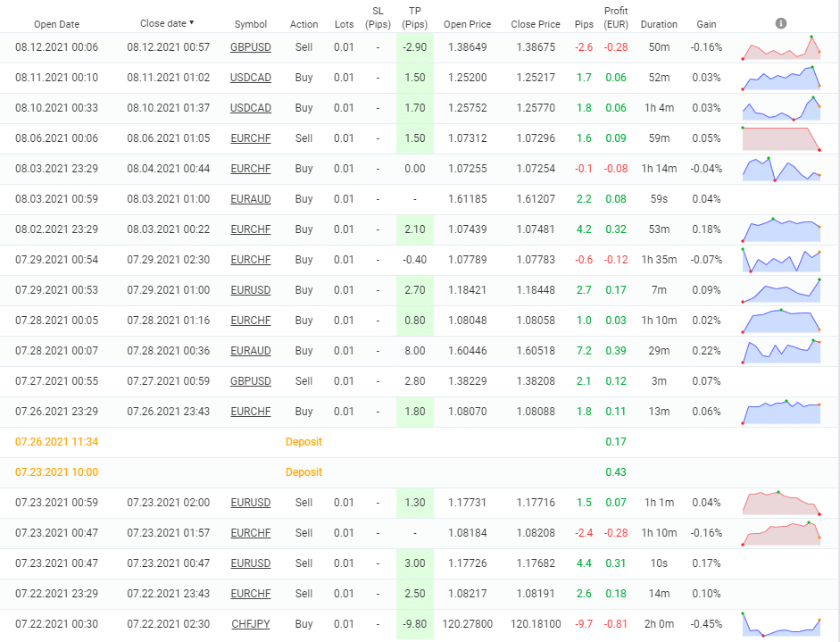Open the EURAUD symbol link
The height and width of the screenshot is (642, 840).
click(250, 199)
